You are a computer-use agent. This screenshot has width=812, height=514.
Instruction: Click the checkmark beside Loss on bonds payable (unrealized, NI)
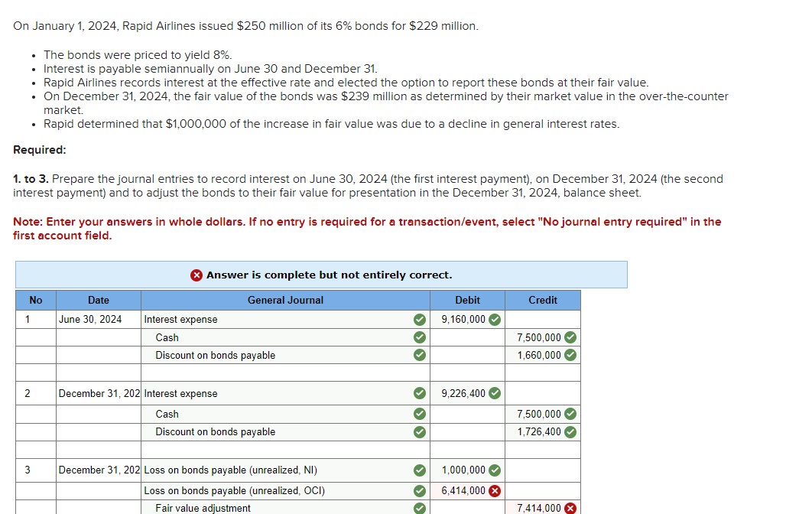pyautogui.click(x=418, y=470)
